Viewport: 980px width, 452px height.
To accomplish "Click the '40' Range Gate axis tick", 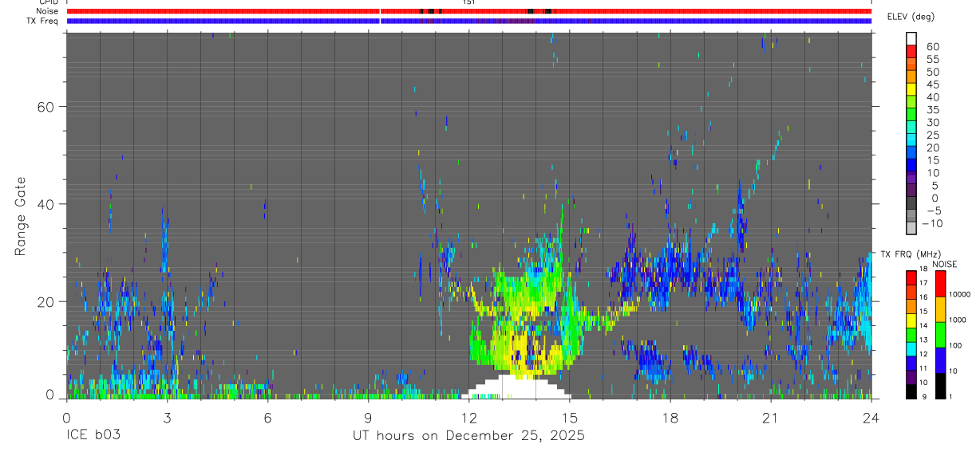I will 46,204.
